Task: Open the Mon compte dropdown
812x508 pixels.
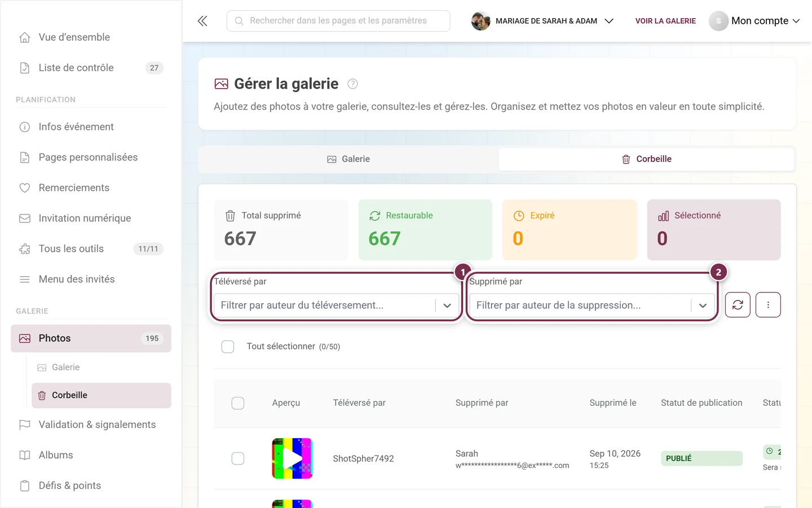Action: [x=754, y=21]
